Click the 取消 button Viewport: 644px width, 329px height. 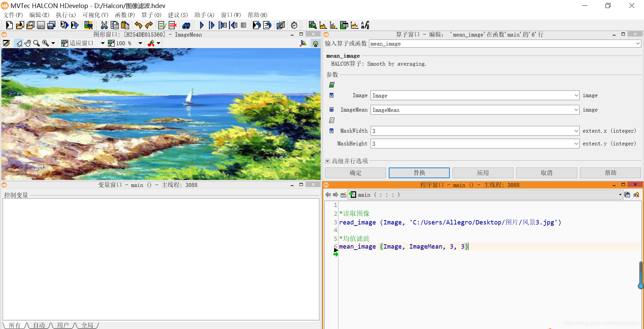(x=547, y=173)
